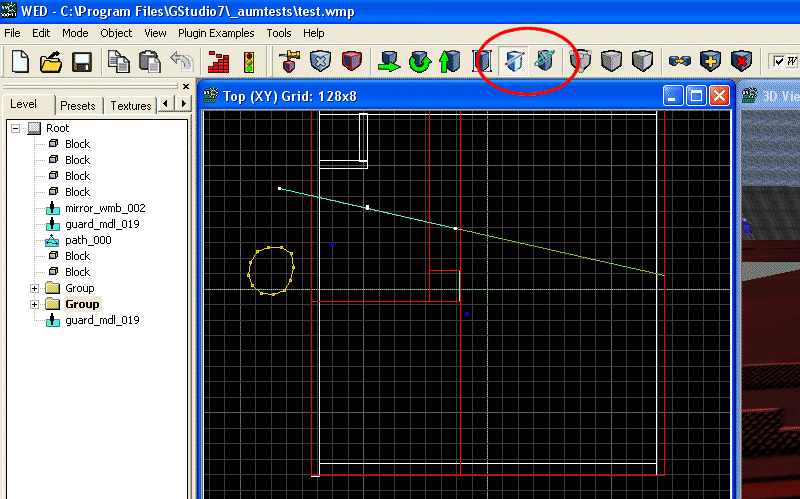Collapse the Root tree node
Screen dimensions: 800x499
[x=16, y=128]
